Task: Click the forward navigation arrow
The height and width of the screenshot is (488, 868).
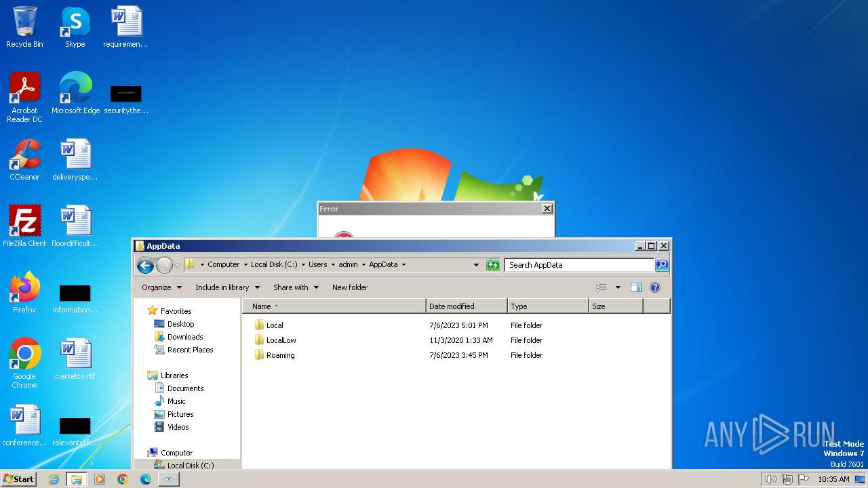Action: (x=164, y=265)
